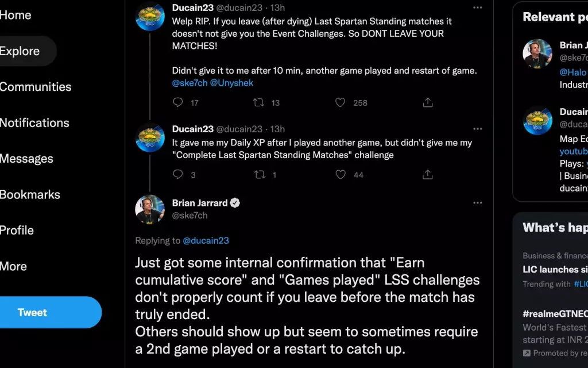The height and width of the screenshot is (368, 588).
Task: Open the LIC launches trending story
Action: click(555, 269)
